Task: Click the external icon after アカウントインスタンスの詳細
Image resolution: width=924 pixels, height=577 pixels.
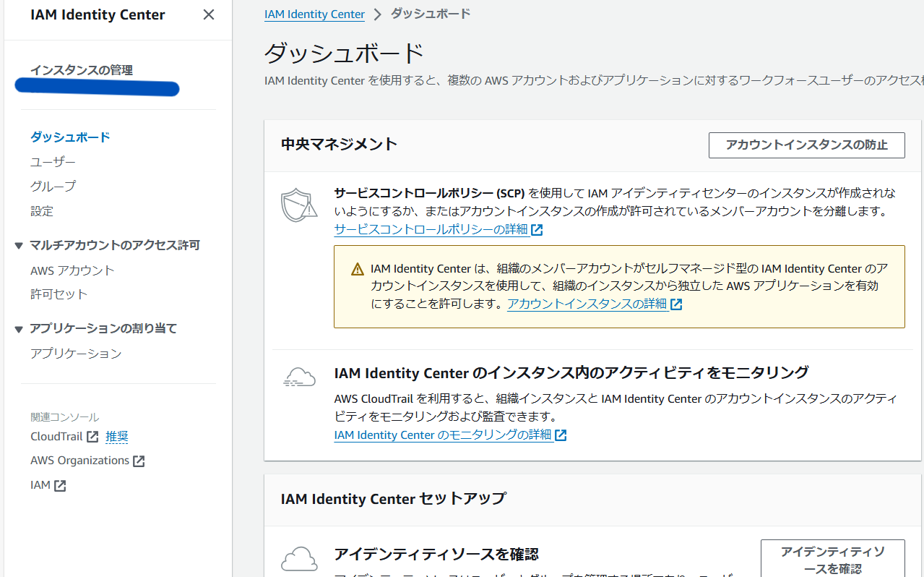Action: click(676, 305)
